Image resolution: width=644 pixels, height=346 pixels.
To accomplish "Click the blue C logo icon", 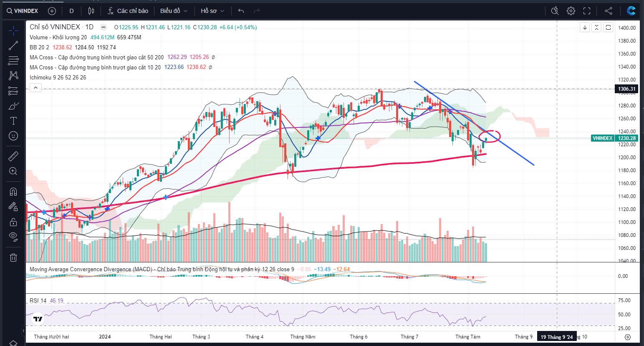I will [631, 11].
